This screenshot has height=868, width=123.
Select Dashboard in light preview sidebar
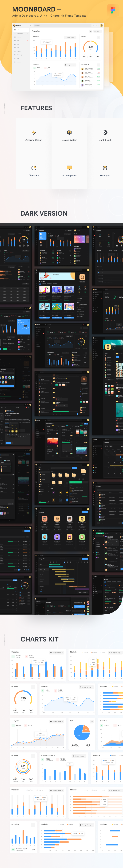19,30
